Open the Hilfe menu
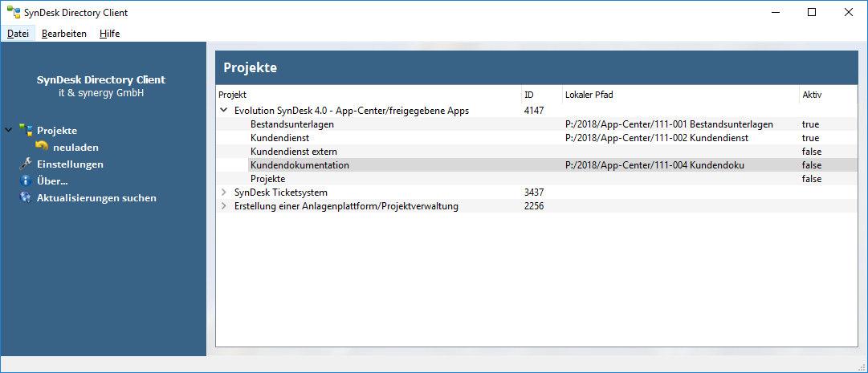 tap(110, 33)
